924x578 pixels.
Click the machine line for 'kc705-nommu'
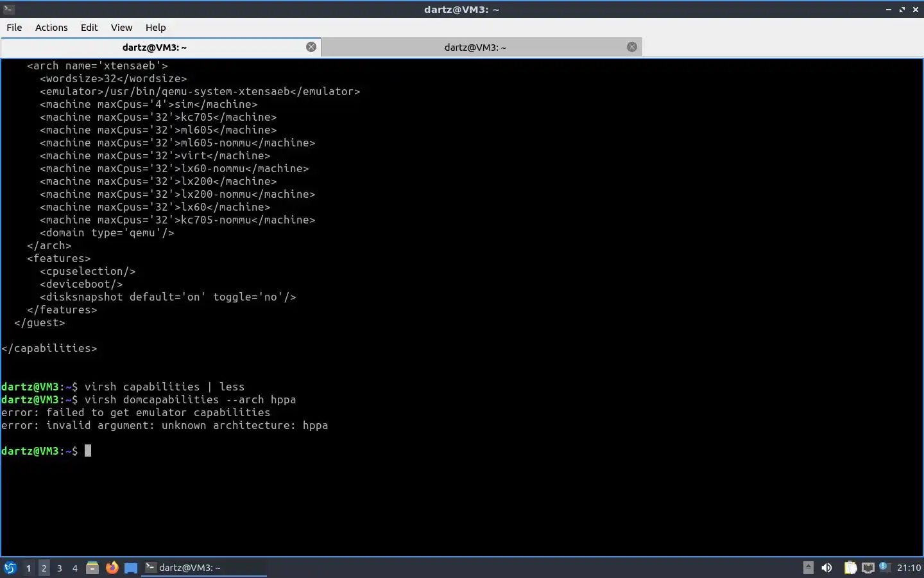[x=178, y=220]
